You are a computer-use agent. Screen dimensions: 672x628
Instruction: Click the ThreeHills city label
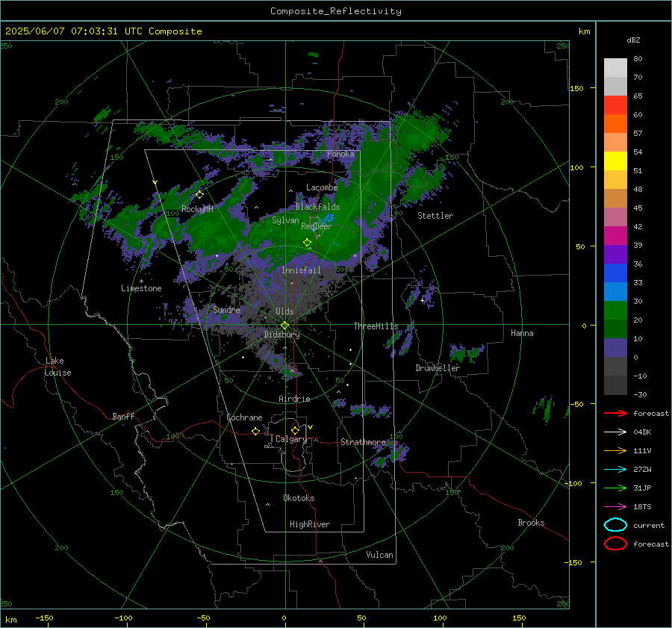pyautogui.click(x=376, y=326)
